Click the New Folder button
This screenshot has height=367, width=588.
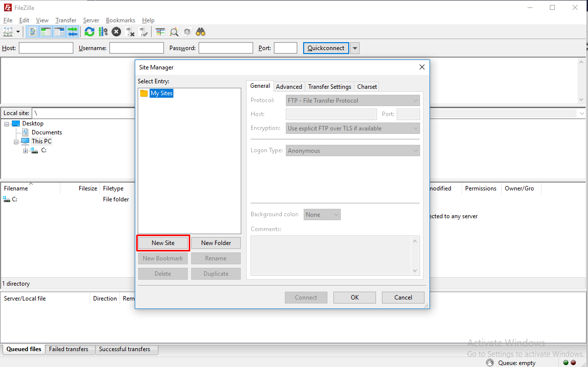(216, 243)
